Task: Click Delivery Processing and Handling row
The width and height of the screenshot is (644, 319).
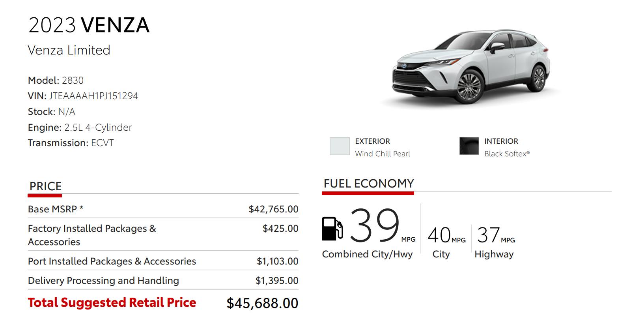Action: pos(163,280)
